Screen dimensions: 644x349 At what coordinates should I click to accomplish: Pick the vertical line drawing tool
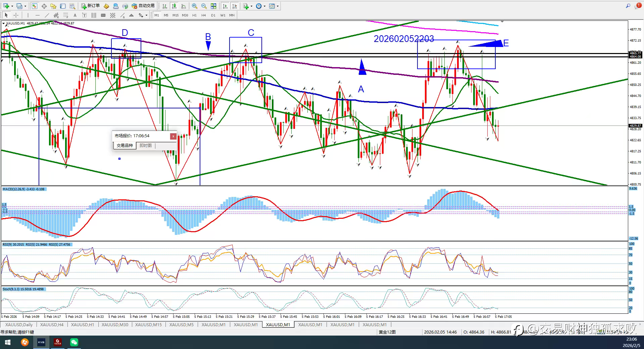pos(28,15)
